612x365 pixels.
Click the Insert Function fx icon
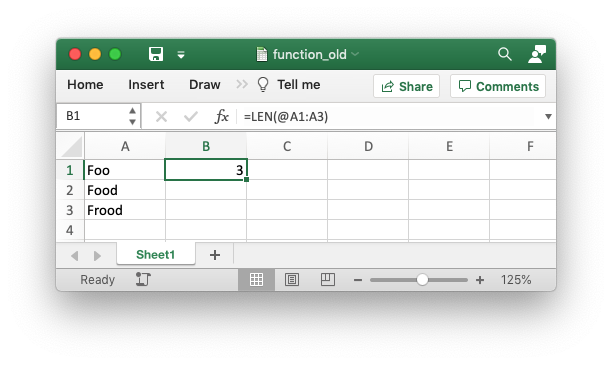[x=221, y=116]
